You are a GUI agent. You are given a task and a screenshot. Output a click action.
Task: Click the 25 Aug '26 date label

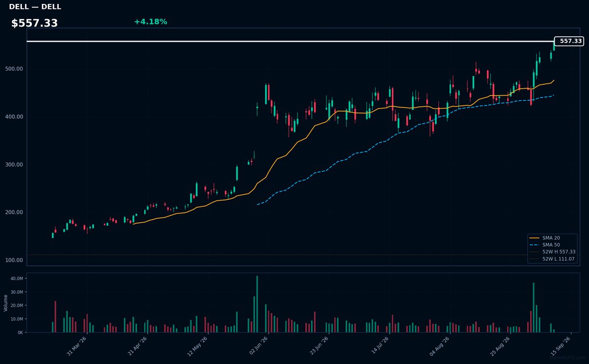point(501,346)
